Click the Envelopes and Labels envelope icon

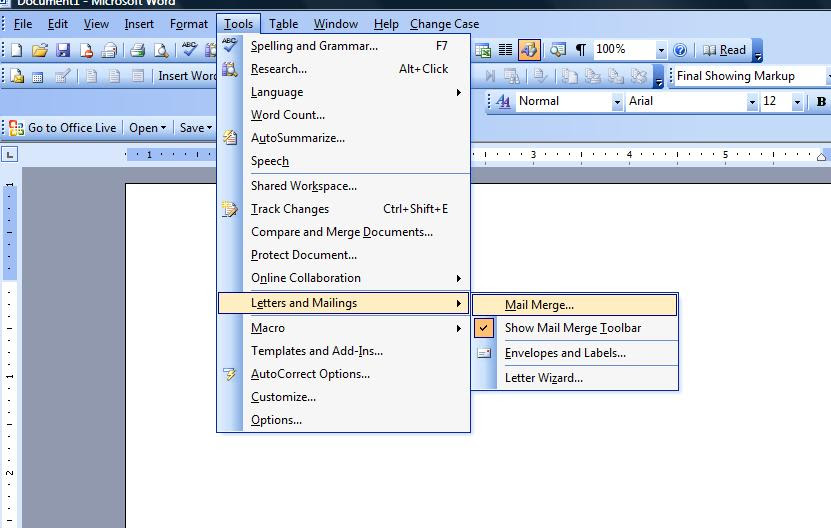coord(484,353)
